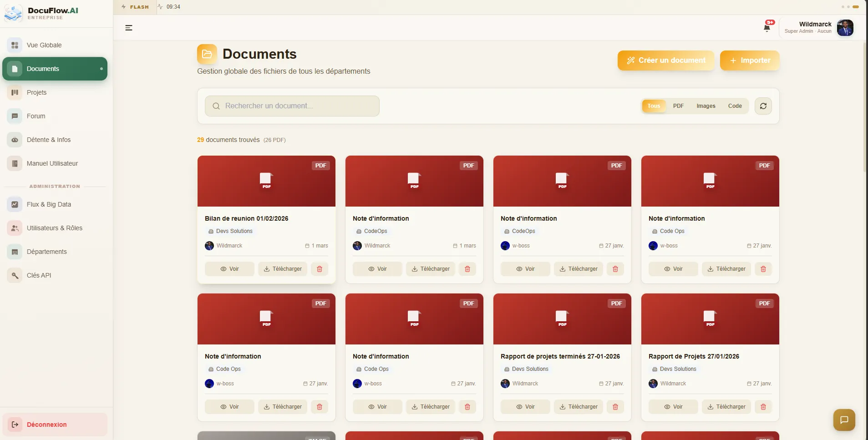
Task: Click the page vertical scrollbar
Action: [x=865, y=107]
